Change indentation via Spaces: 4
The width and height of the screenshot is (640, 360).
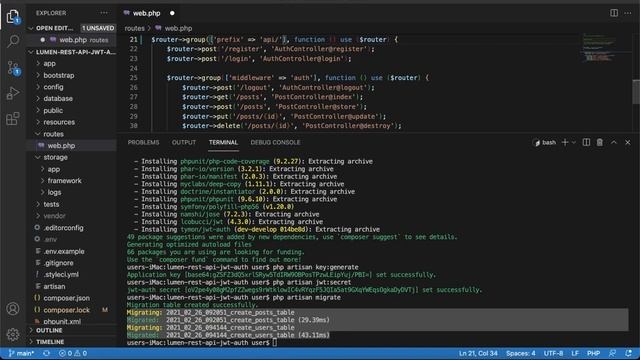point(521,353)
